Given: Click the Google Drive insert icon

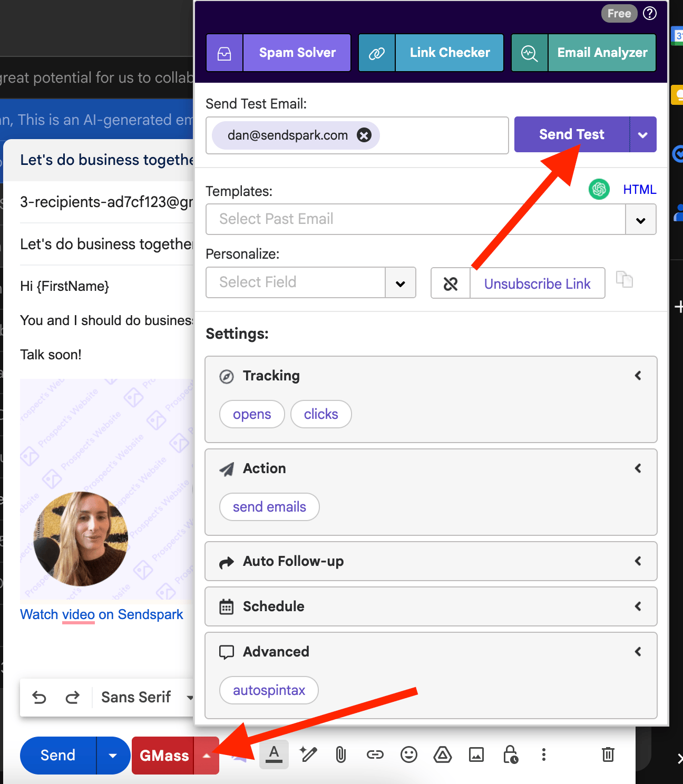Looking at the screenshot, I should coord(443,755).
